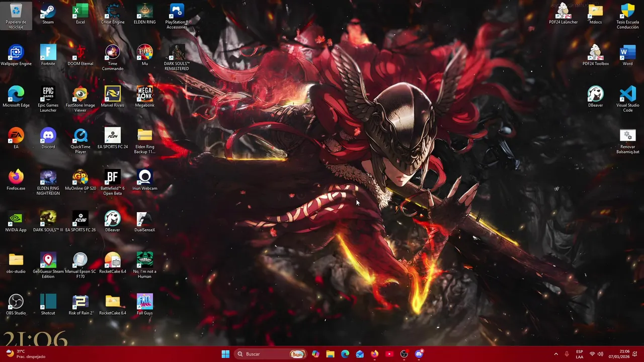The image size is (644, 362).
Task: Select the Shotcut desktop icon
Action: 48,305
